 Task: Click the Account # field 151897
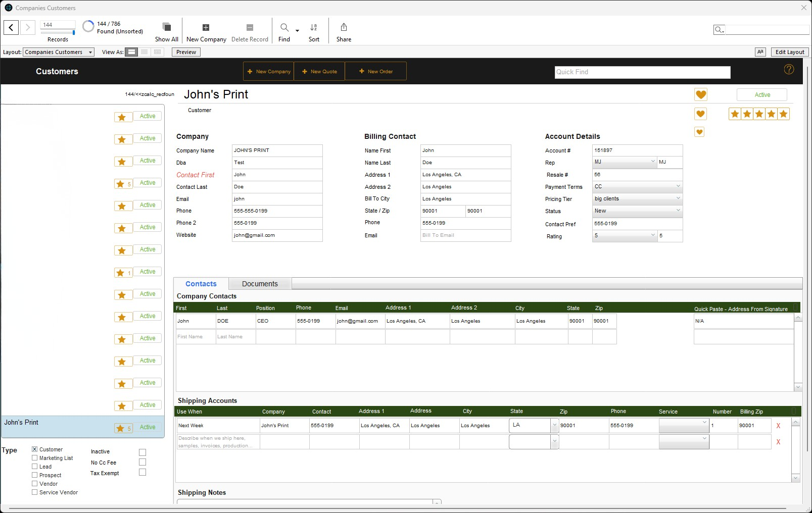pos(637,150)
